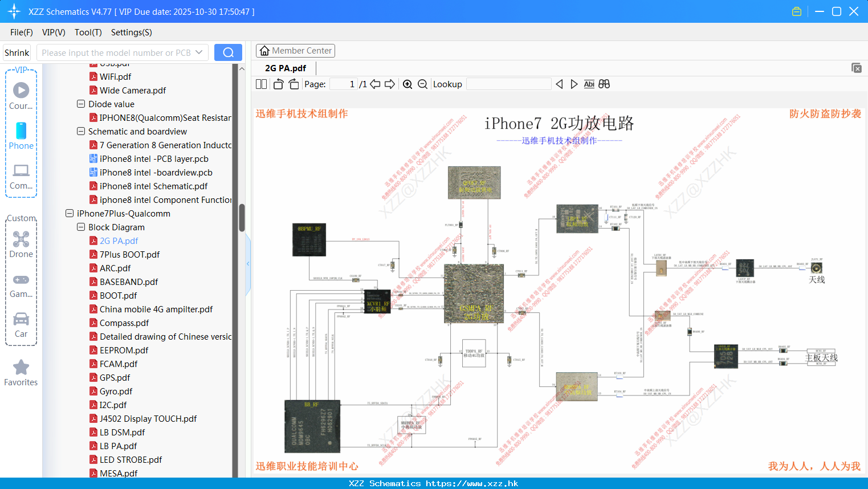Collapse the file tree side panel handle
868x489 pixels.
(248, 263)
